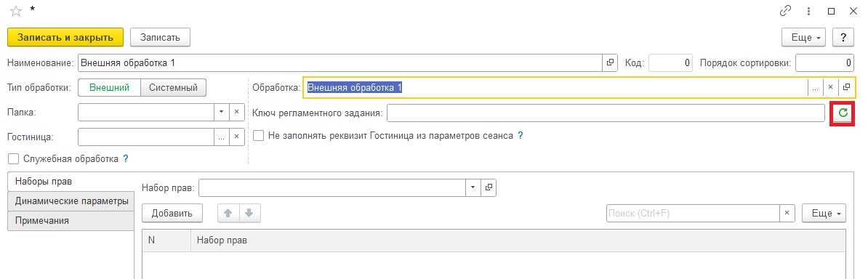Expand the Набор прав dropdown list

473,187
